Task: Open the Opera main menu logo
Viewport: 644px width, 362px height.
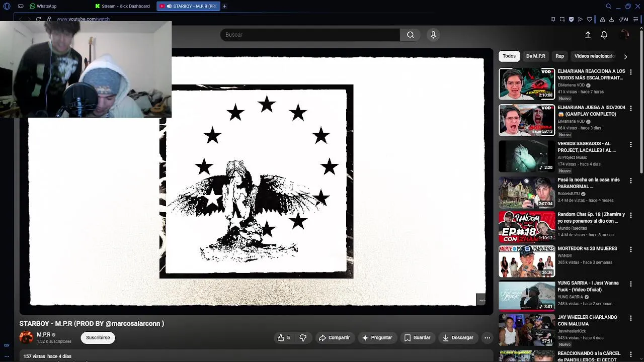Action: coord(7,6)
